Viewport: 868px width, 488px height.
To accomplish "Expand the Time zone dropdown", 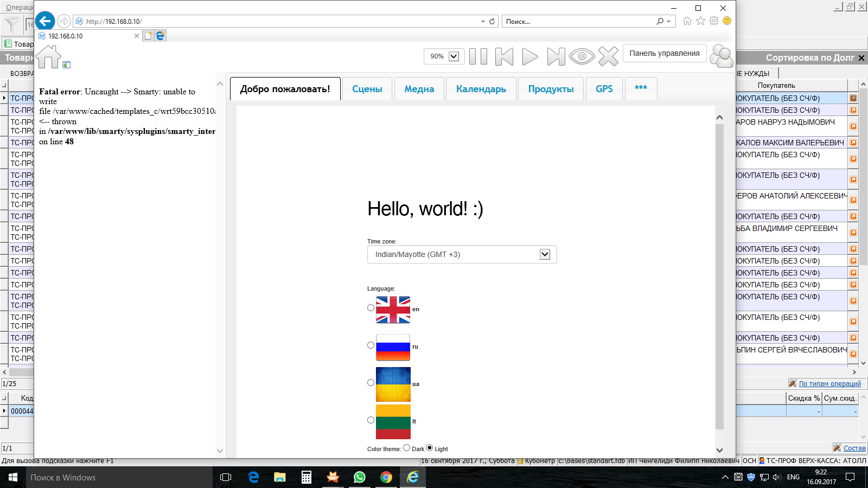I will pos(545,254).
